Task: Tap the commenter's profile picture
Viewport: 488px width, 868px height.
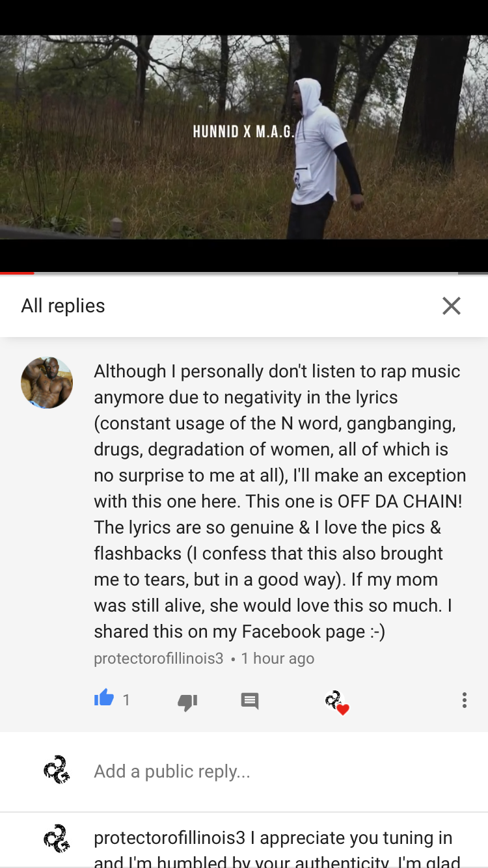Action: [x=47, y=383]
